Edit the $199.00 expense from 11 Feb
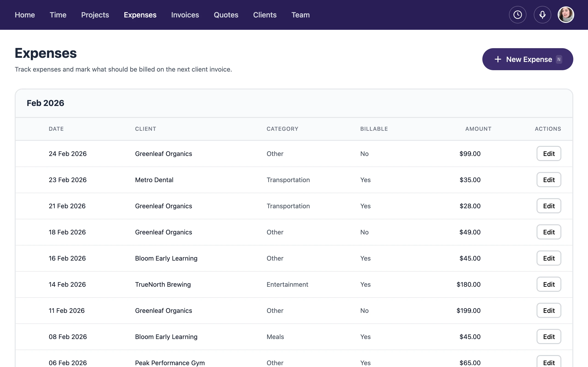 pos(549,310)
